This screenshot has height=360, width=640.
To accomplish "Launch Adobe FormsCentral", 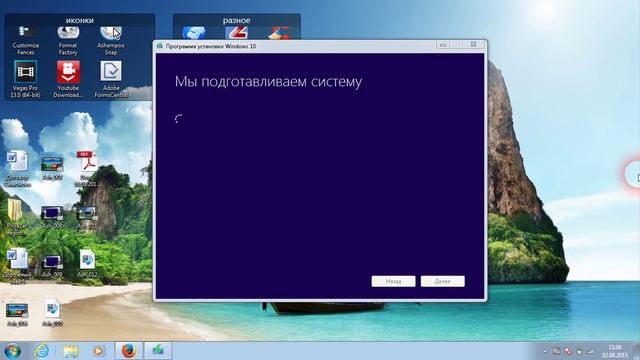I will click(111, 79).
